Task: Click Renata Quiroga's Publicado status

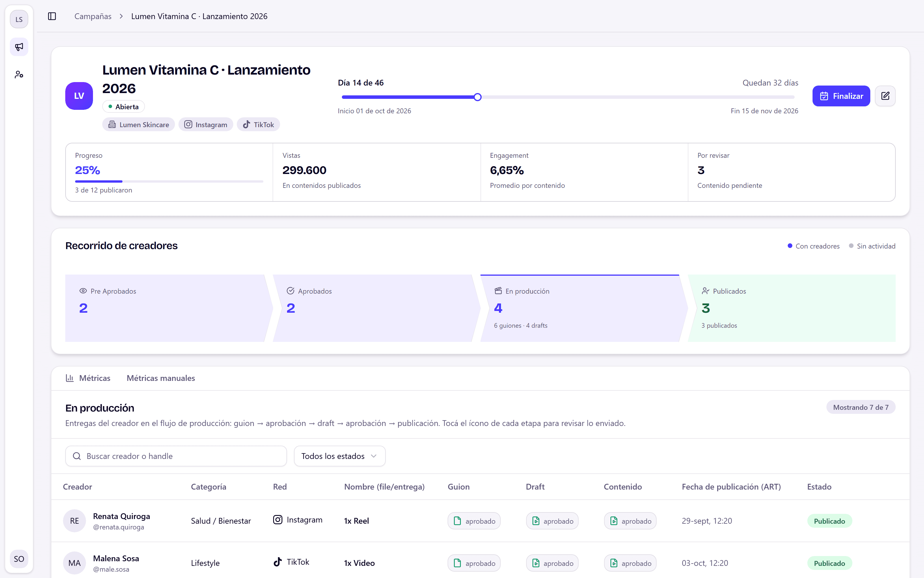Action: click(x=829, y=521)
